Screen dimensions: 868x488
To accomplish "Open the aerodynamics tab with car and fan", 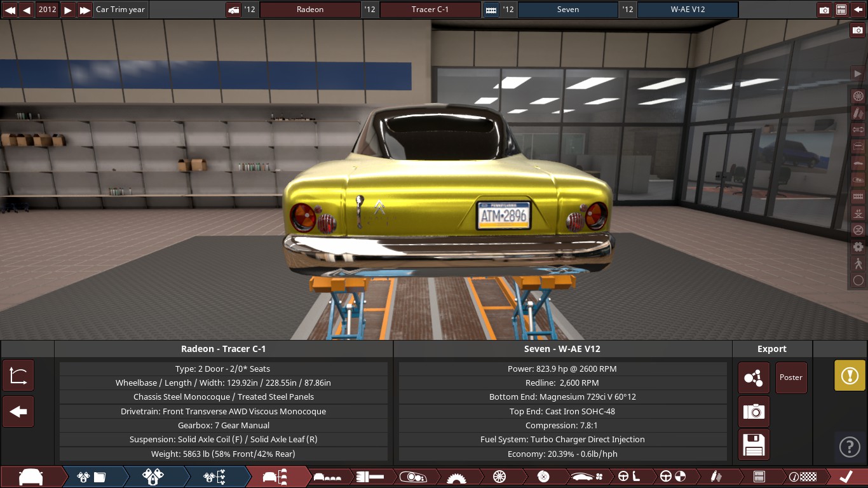I will pos(586,477).
